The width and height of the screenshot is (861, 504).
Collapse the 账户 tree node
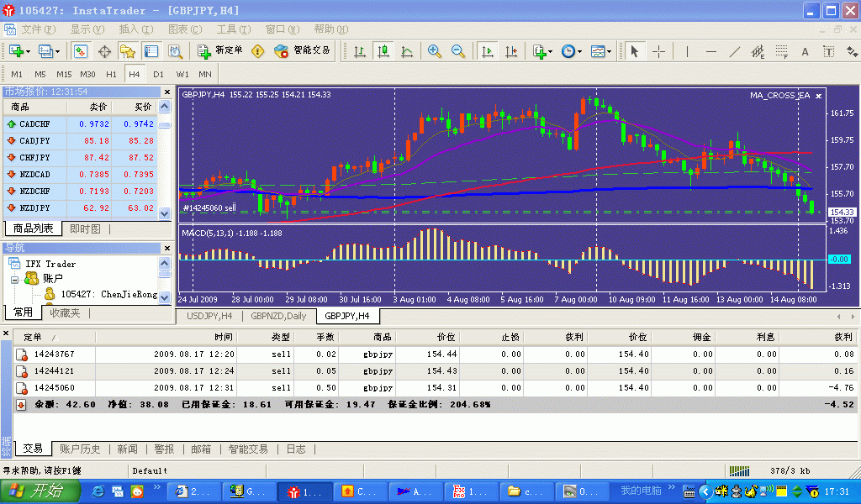point(15,278)
